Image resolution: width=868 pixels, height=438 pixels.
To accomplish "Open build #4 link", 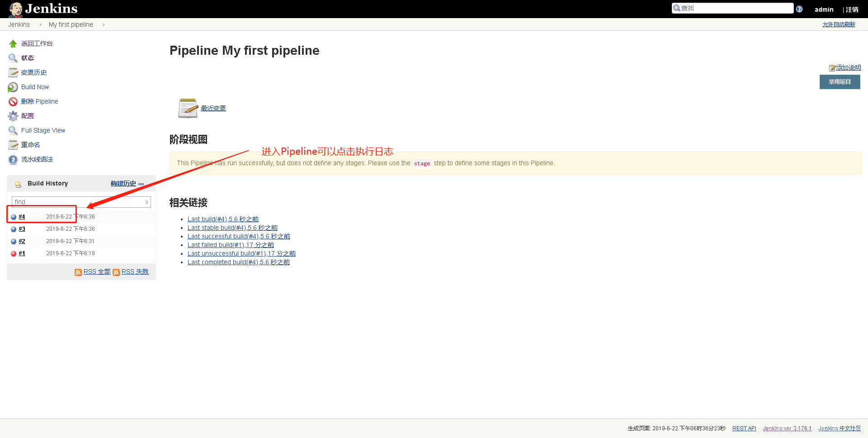I will [22, 217].
